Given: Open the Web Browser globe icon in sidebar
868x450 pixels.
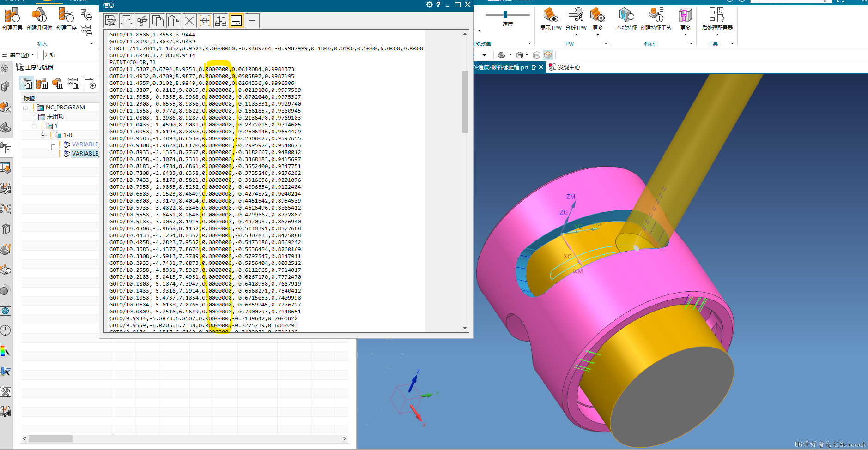Looking at the screenshot, I should [6, 311].
